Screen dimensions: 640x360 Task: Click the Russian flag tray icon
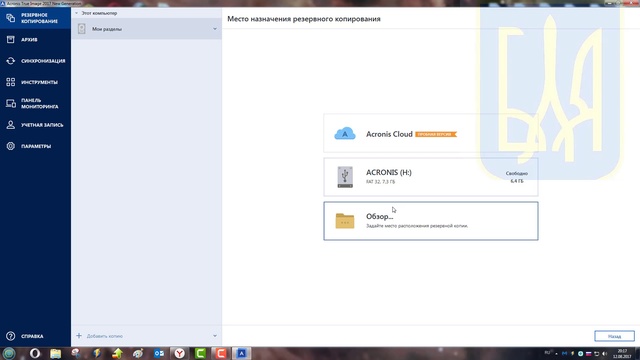tap(589, 353)
